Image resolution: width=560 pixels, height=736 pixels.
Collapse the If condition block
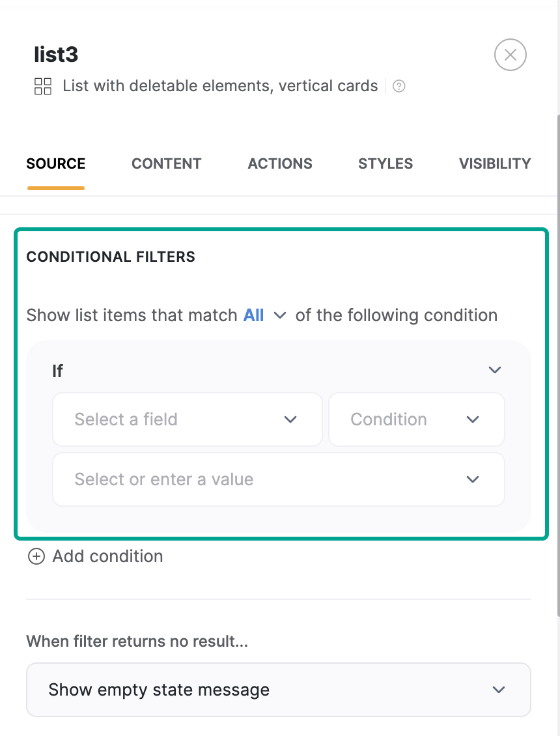click(495, 370)
